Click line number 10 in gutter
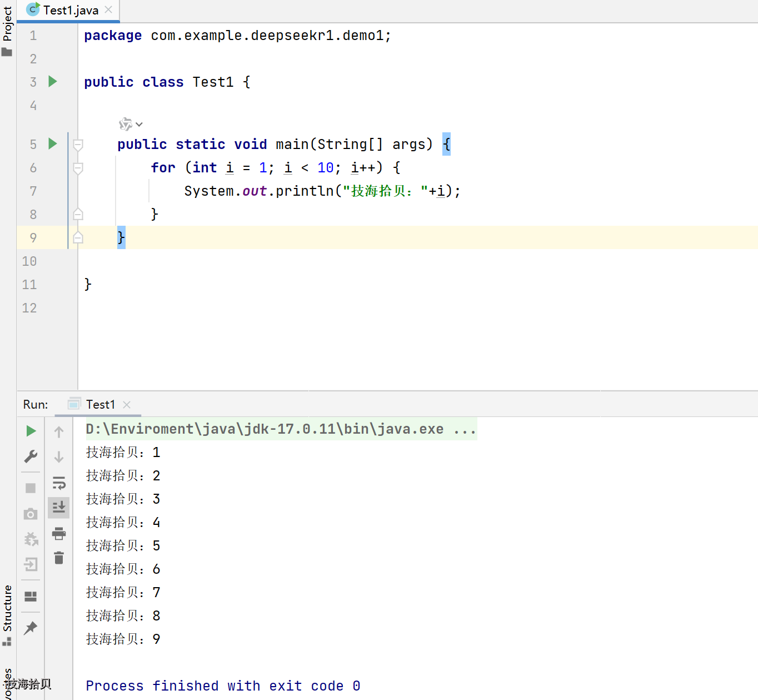This screenshot has height=700, width=758. click(x=29, y=261)
